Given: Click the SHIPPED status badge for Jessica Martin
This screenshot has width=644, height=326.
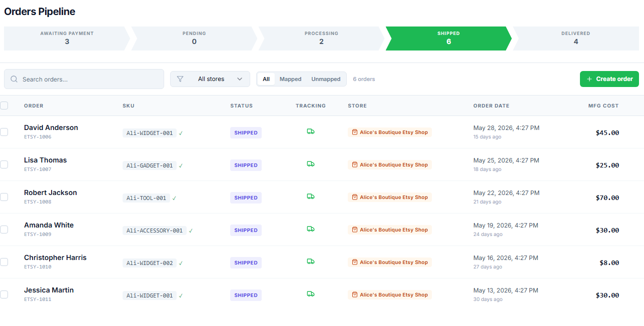Looking at the screenshot, I should click(246, 295).
